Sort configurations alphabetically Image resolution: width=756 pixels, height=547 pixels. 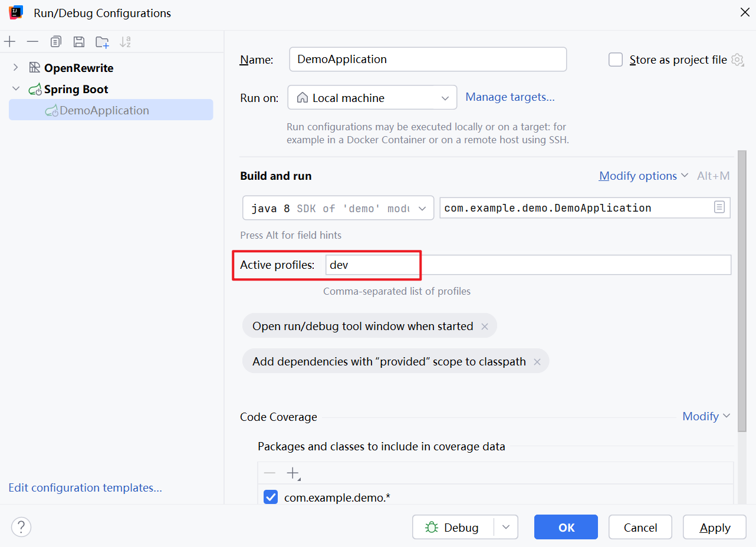click(x=125, y=42)
